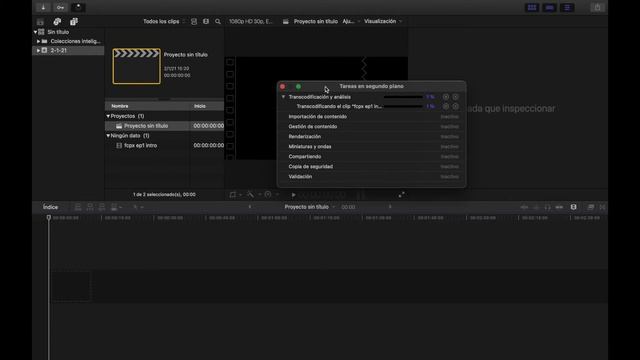The width and height of the screenshot is (640, 360).
Task: Select the Miniaturas y ondas row
Action: (x=371, y=147)
